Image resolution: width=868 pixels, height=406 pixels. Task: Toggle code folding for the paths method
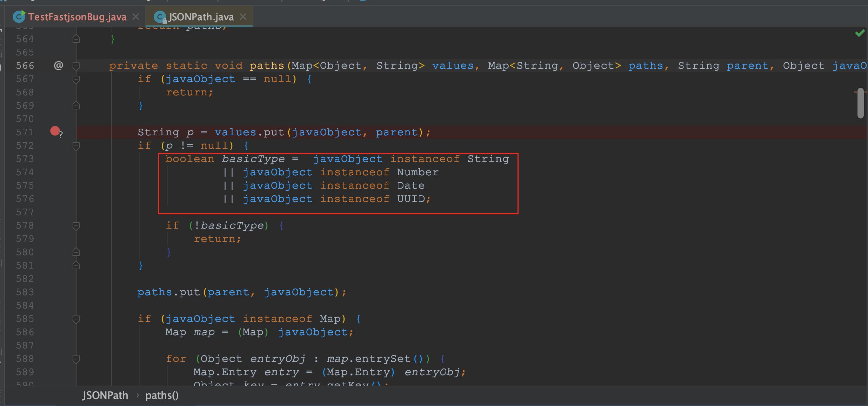coord(76,66)
